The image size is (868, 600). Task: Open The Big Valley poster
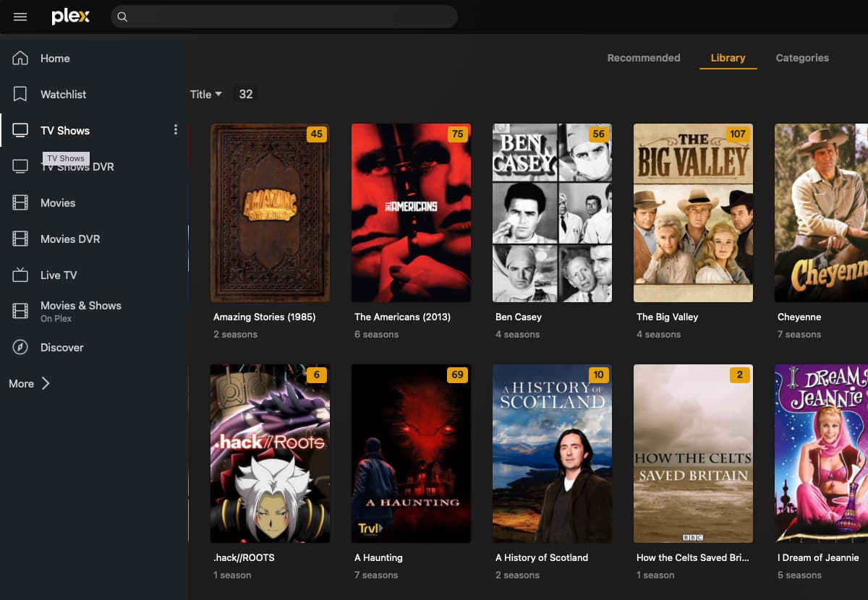[x=693, y=213]
